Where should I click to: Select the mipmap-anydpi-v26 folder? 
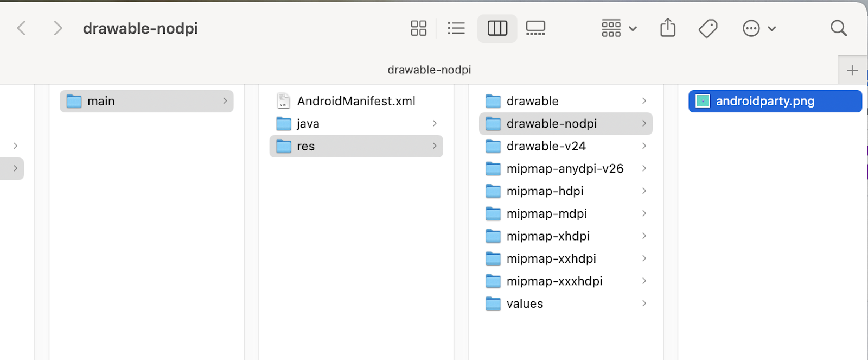[x=565, y=169]
